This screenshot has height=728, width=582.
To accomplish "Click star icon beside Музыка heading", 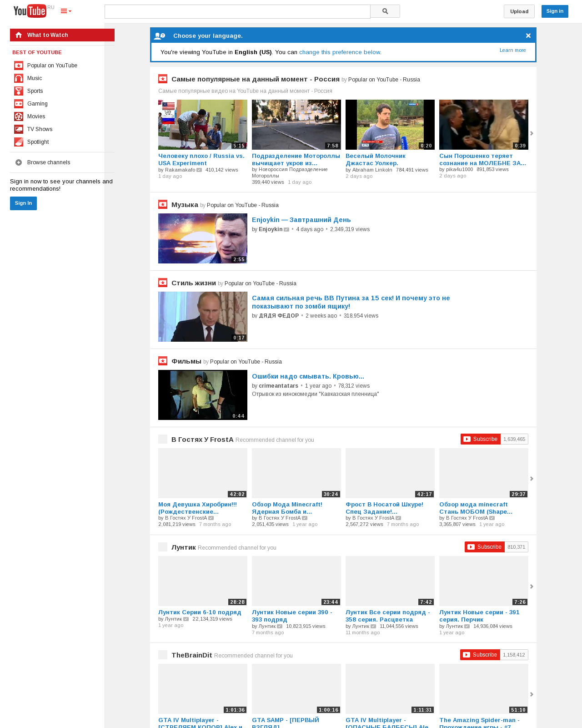I will tap(163, 204).
